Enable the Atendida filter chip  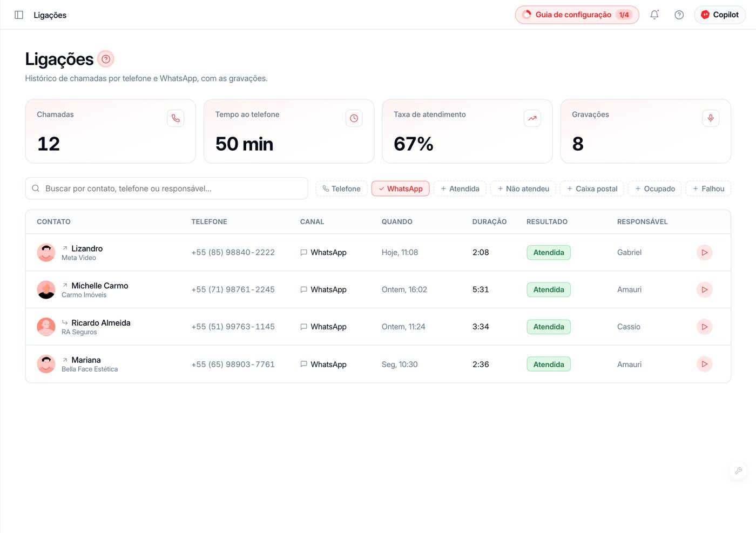(x=460, y=188)
